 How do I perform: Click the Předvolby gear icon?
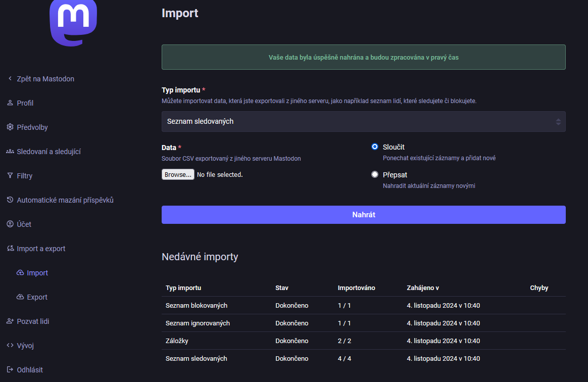pos(10,127)
